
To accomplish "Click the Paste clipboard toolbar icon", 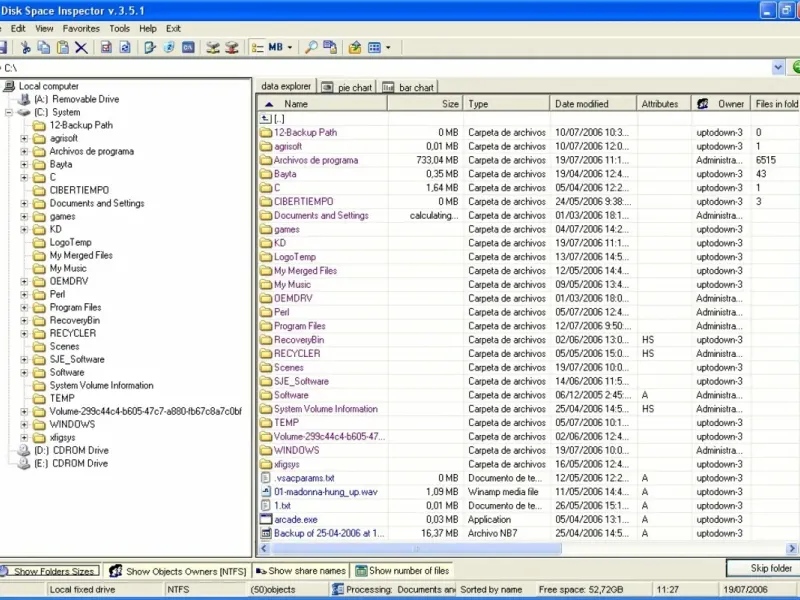I will [62, 47].
